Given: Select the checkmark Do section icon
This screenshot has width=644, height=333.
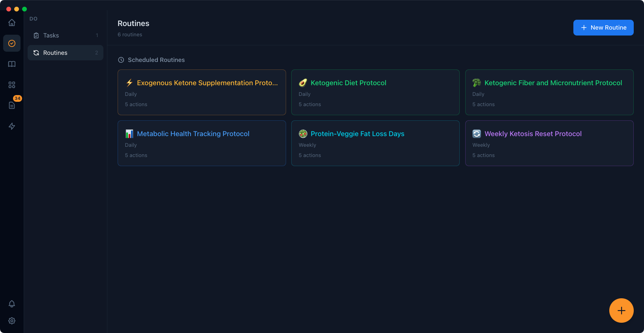Looking at the screenshot, I should tap(12, 43).
